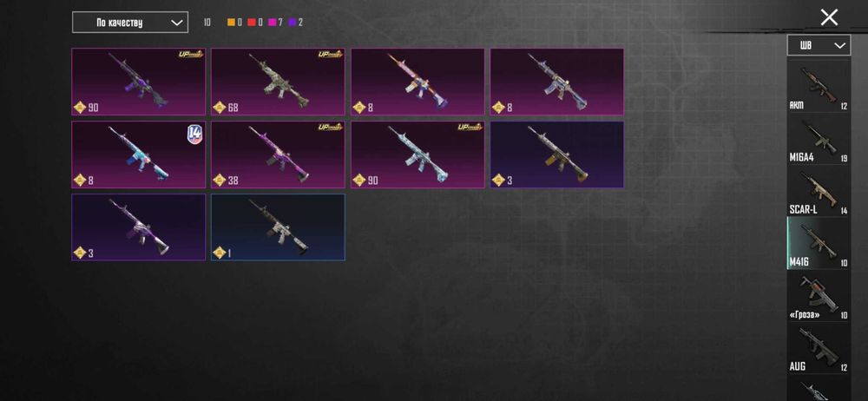Open the 'По качеству' sort dropdown
Viewport: 868px width, 401px height.
click(x=130, y=23)
